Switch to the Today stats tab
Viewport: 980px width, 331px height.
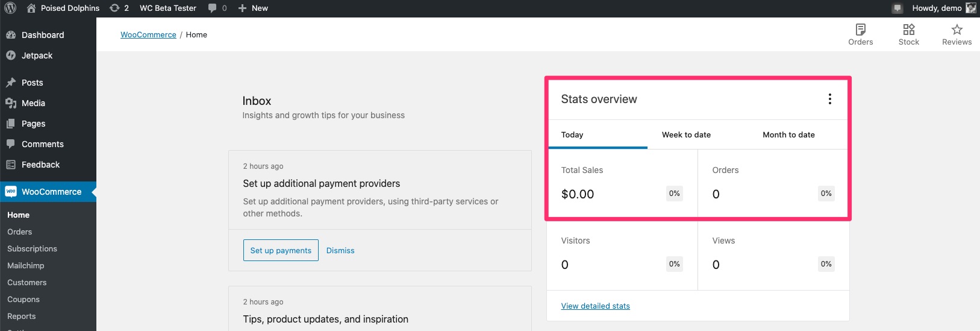coord(598,134)
